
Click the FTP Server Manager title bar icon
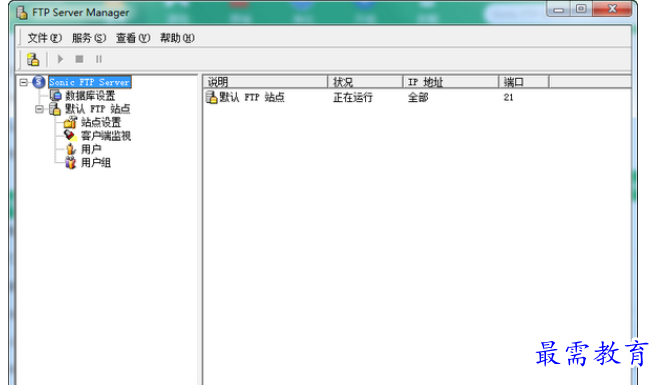tap(22, 13)
